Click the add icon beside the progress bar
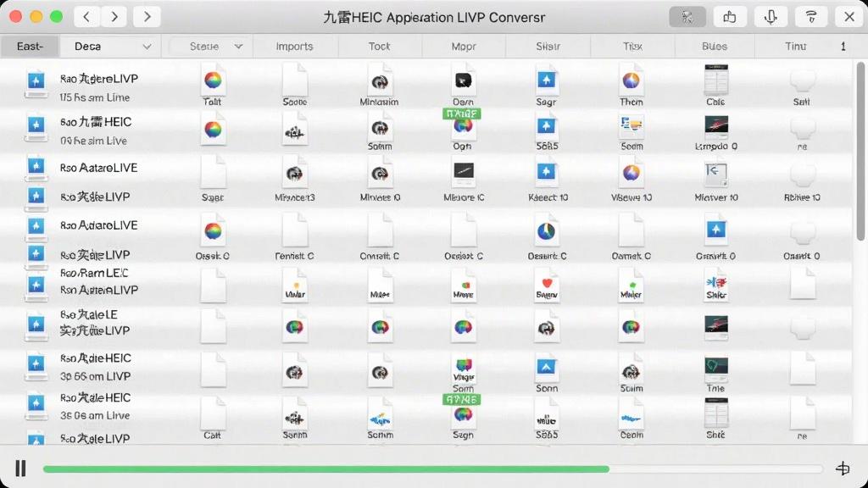This screenshot has height=488, width=868. pyautogui.click(x=843, y=469)
